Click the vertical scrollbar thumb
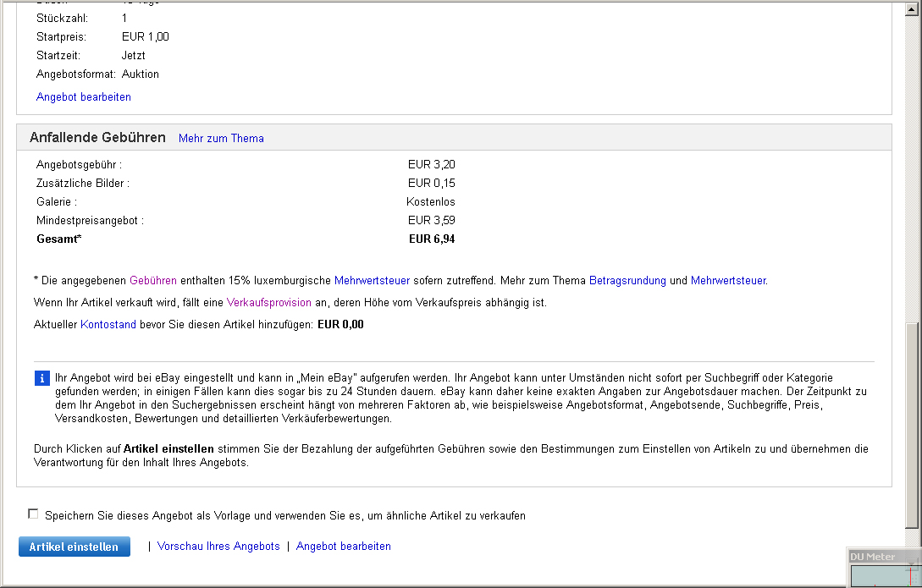The width and height of the screenshot is (922, 588). 912,423
